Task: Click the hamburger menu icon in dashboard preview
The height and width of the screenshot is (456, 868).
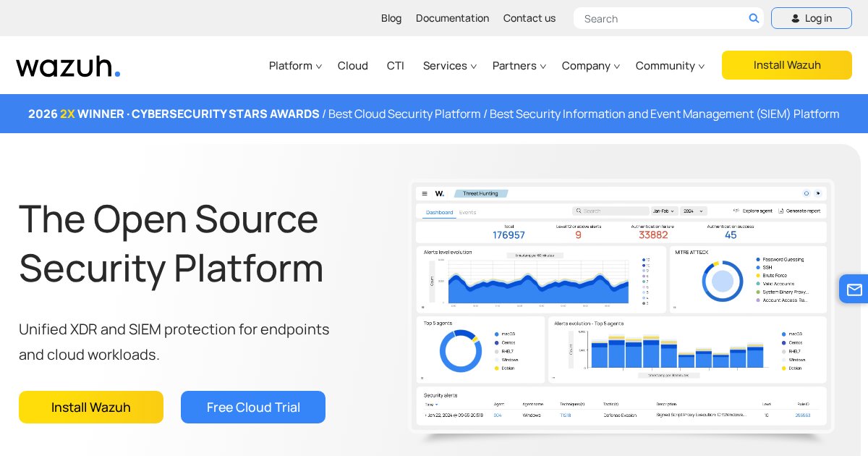Action: pyautogui.click(x=425, y=194)
